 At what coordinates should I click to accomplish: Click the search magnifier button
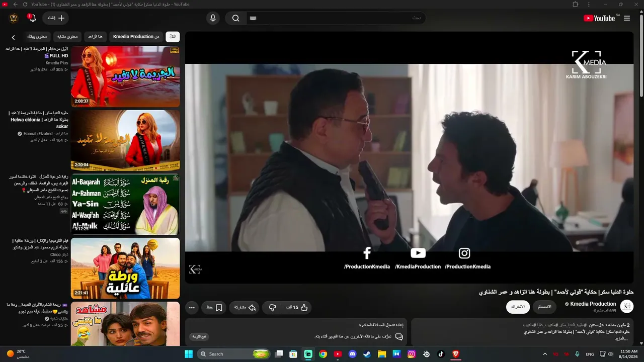click(x=235, y=18)
